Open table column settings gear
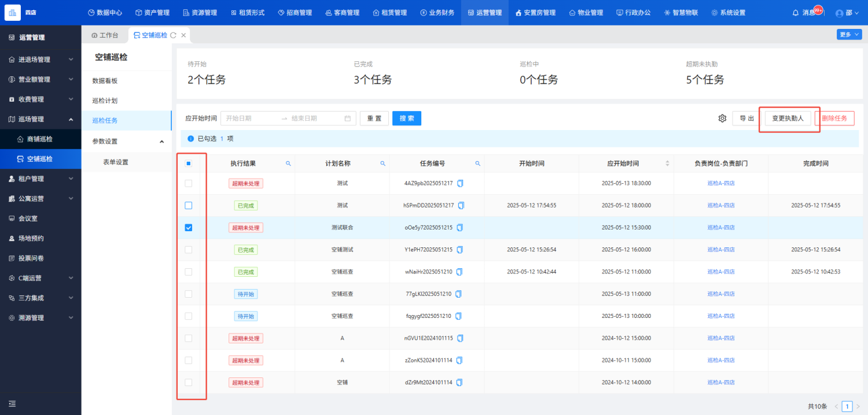Image resolution: width=868 pixels, height=415 pixels. coord(722,118)
